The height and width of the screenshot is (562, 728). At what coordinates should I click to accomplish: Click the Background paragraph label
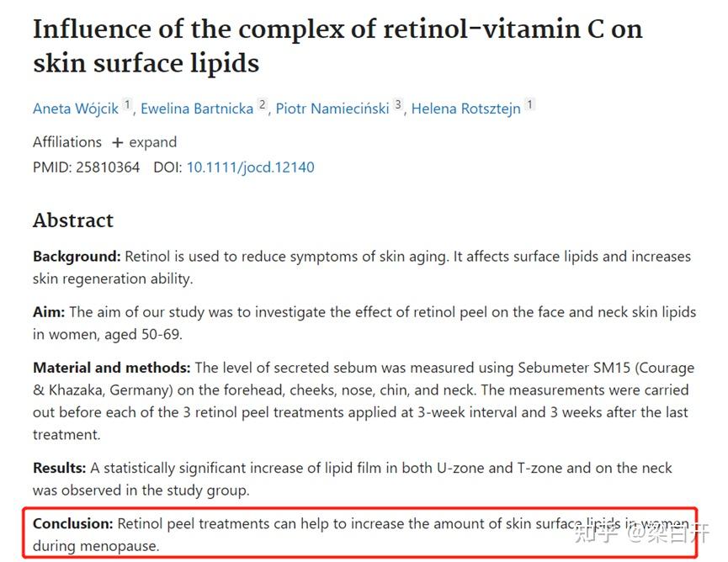[77, 256]
